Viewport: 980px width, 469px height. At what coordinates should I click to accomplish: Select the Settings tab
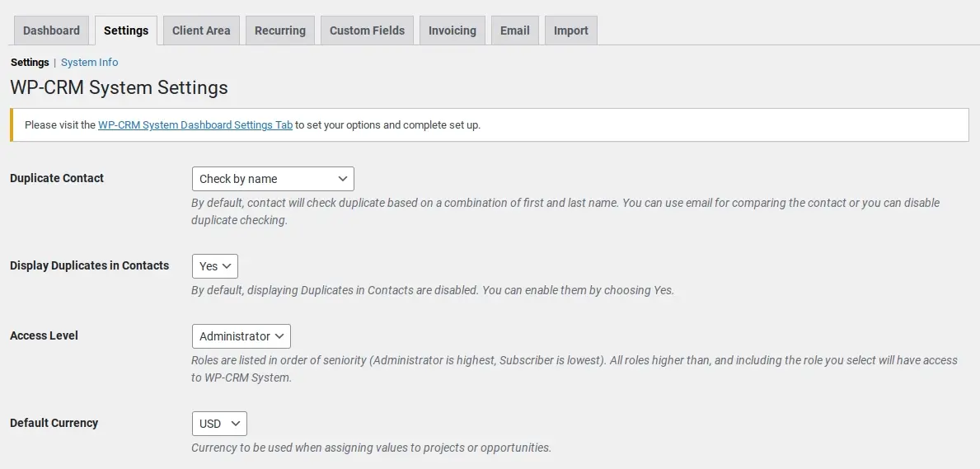click(x=126, y=30)
